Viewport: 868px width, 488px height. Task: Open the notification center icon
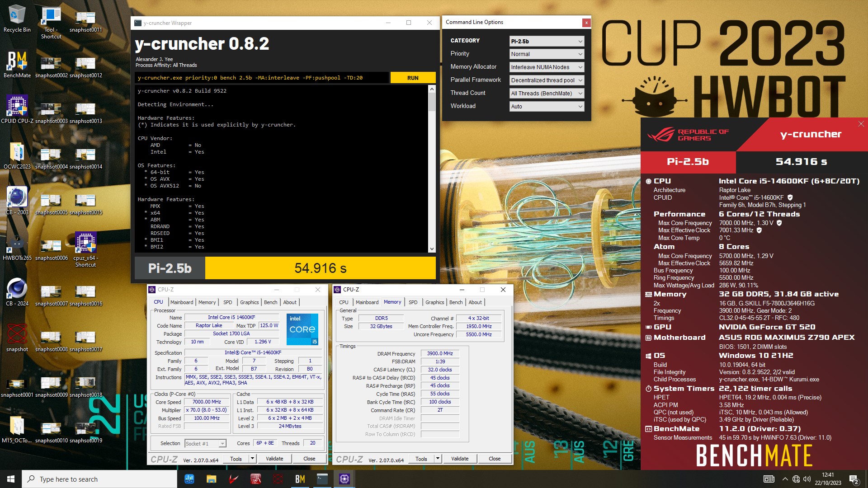(854, 479)
